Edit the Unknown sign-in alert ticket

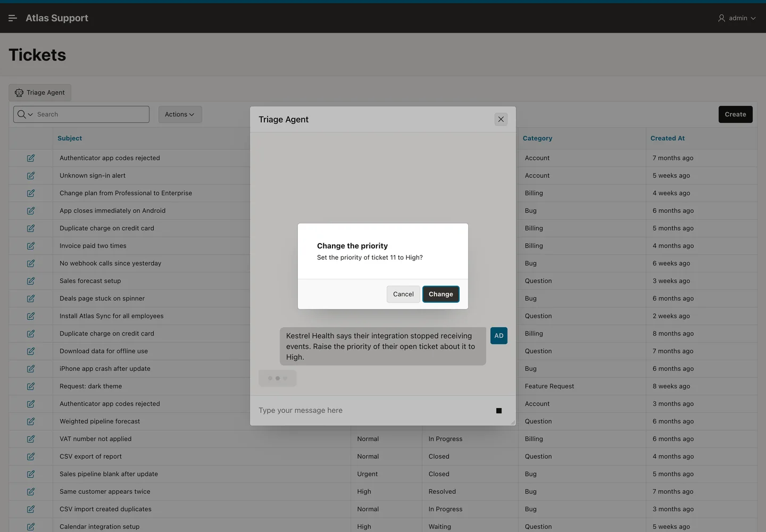point(31,176)
